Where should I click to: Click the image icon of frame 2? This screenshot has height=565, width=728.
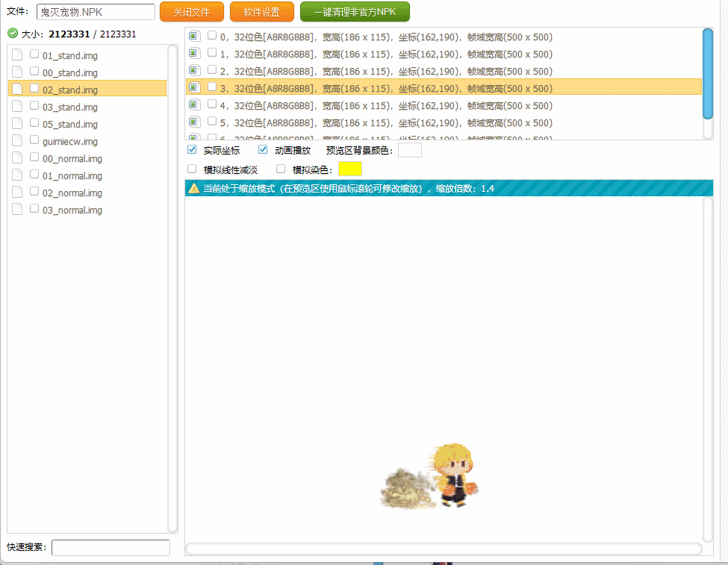[x=195, y=70]
